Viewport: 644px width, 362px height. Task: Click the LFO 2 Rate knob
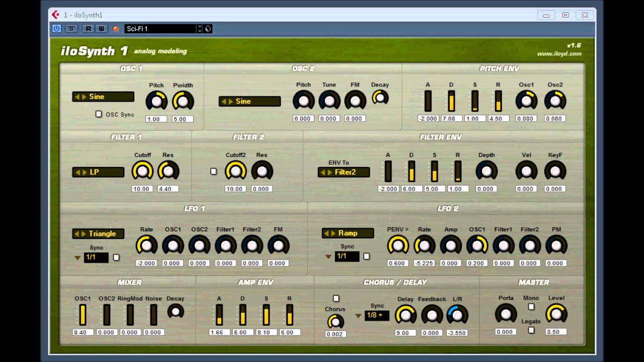point(424,245)
